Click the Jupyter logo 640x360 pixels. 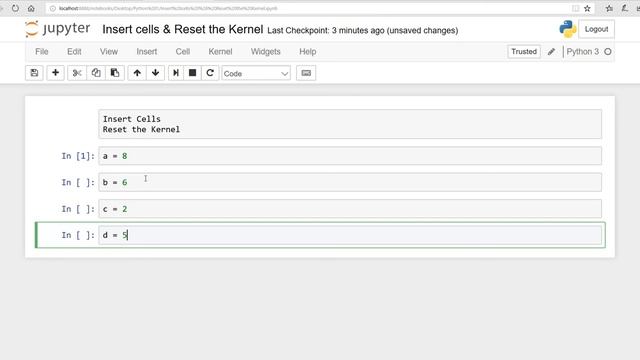point(58,29)
